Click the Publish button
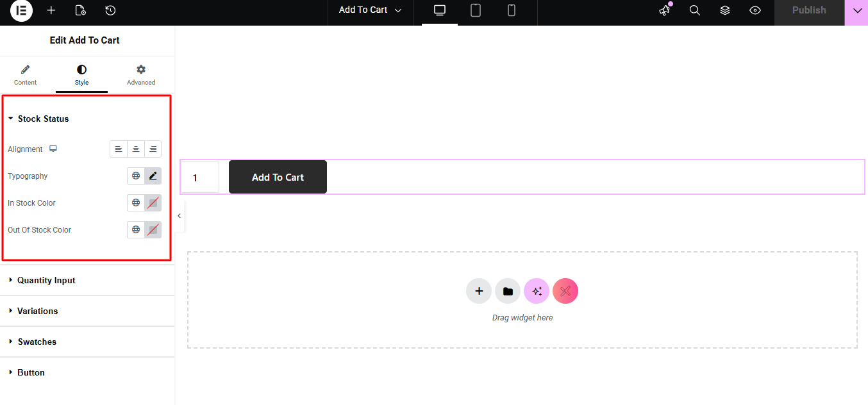 pyautogui.click(x=809, y=11)
